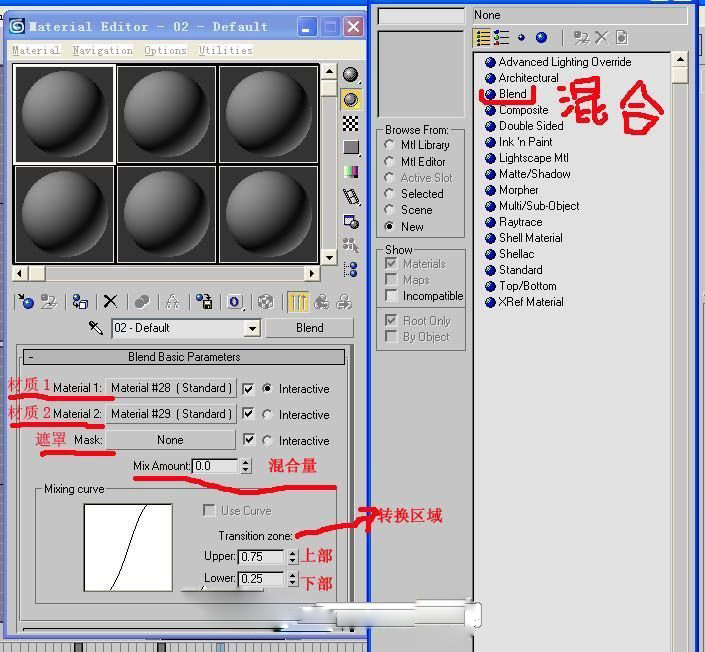The height and width of the screenshot is (652, 705).
Task: Switch browser to View List icon
Action: coord(483,37)
